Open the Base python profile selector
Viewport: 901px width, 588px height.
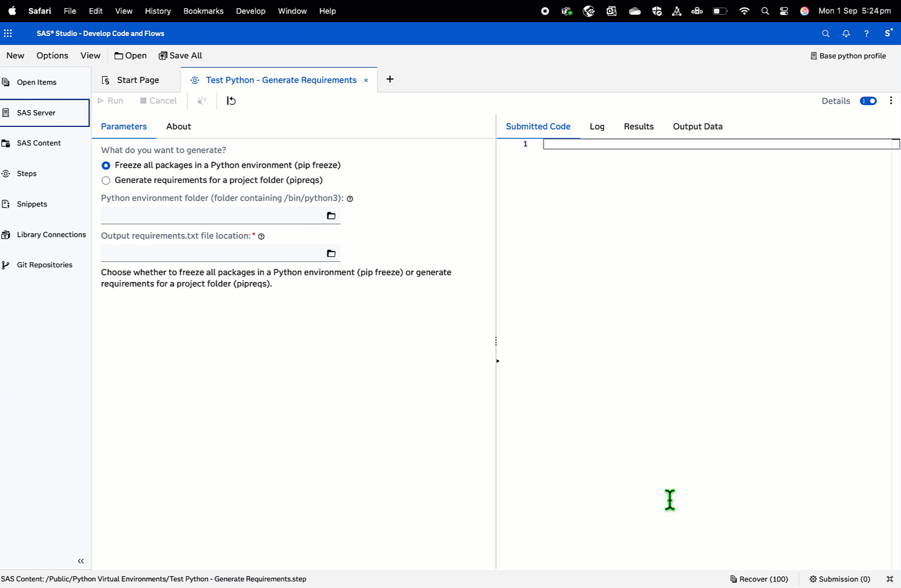(848, 56)
